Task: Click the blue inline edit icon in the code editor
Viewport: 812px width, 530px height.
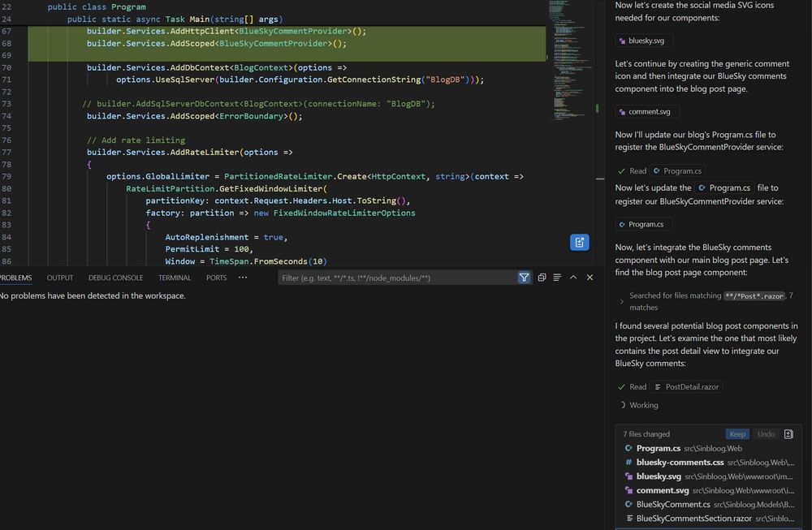Action: tap(578, 241)
